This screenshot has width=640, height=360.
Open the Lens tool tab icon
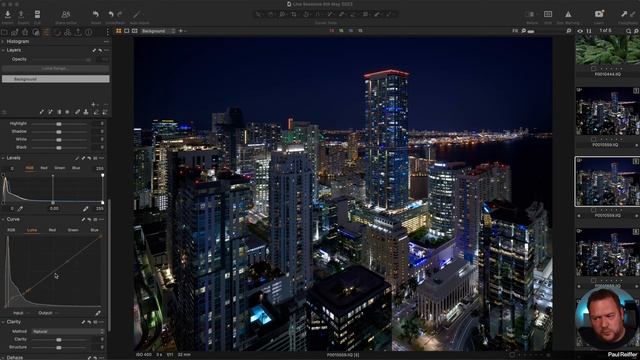coord(25,32)
